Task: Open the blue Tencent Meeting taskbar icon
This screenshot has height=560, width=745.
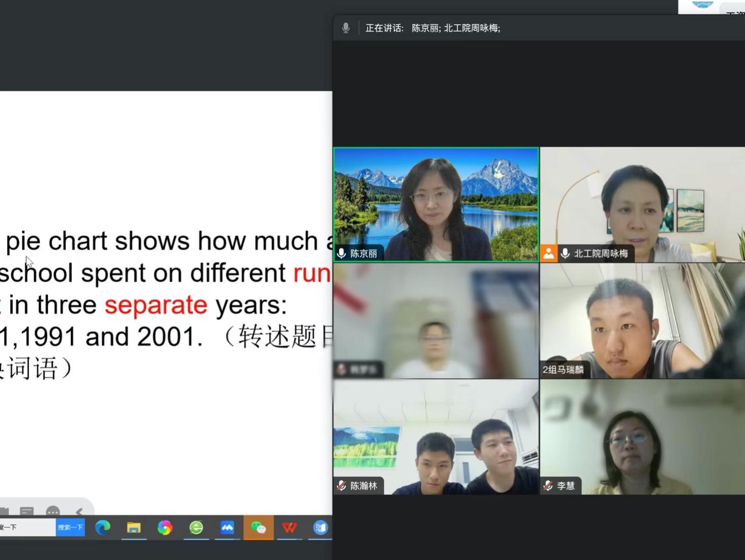Action: [x=227, y=528]
